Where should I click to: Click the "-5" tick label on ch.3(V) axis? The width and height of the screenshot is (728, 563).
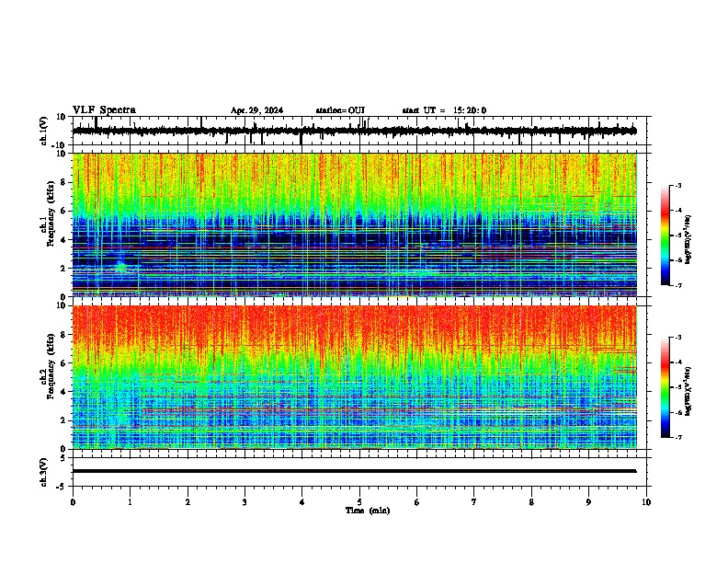pyautogui.click(x=62, y=487)
